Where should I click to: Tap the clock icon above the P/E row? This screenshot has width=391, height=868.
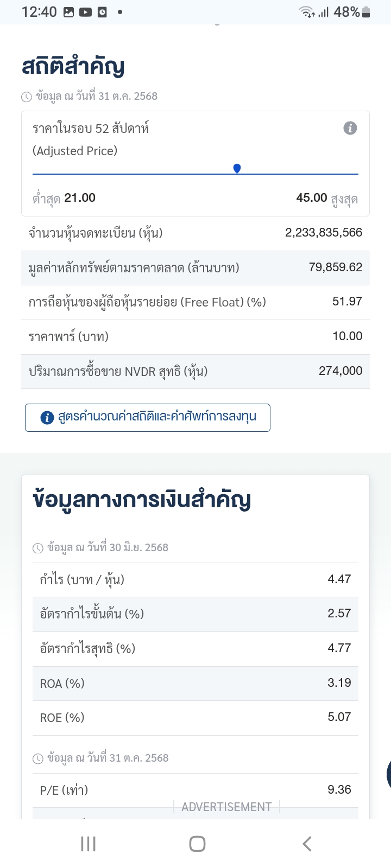coord(38,758)
